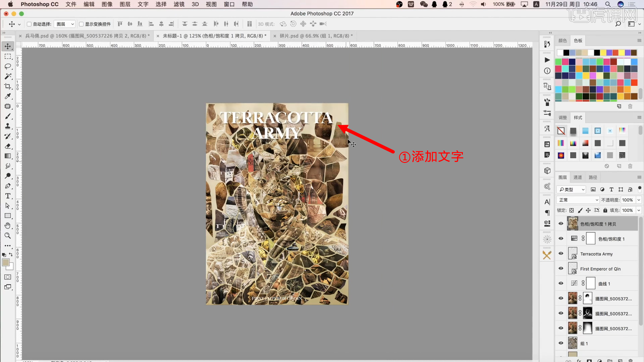The width and height of the screenshot is (644, 362).
Task: Open the 文字 menu
Action: 143,4
